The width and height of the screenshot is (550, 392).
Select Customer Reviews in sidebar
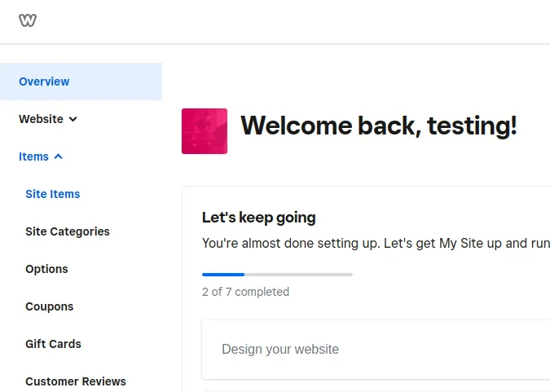[x=76, y=381]
